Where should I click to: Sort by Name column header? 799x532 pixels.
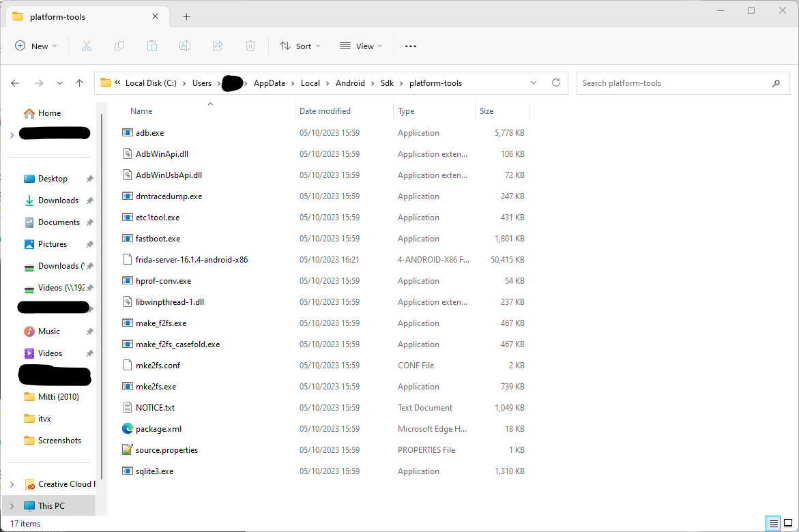pyautogui.click(x=141, y=111)
